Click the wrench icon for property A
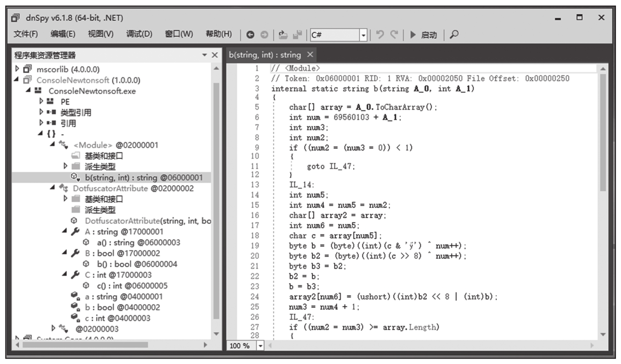Viewport: 621px width, 364px height. click(x=76, y=231)
